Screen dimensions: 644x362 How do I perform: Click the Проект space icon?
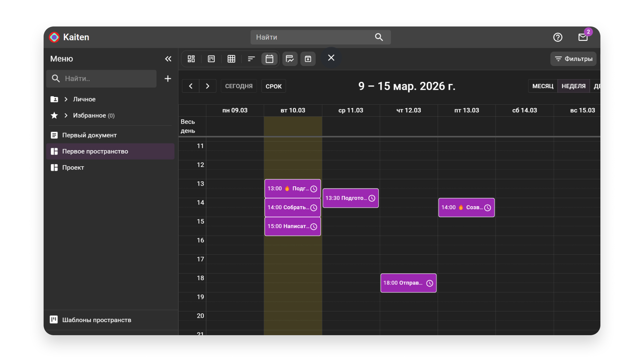click(54, 167)
